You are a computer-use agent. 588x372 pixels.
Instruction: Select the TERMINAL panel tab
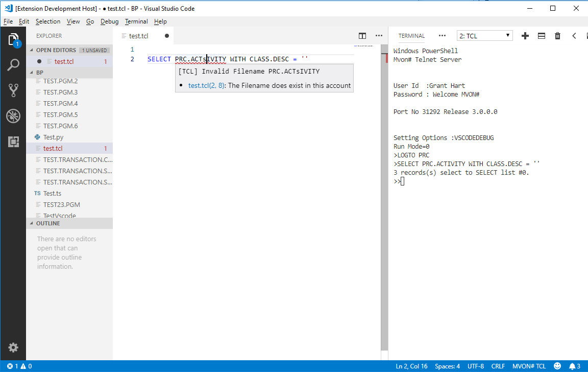pos(411,36)
